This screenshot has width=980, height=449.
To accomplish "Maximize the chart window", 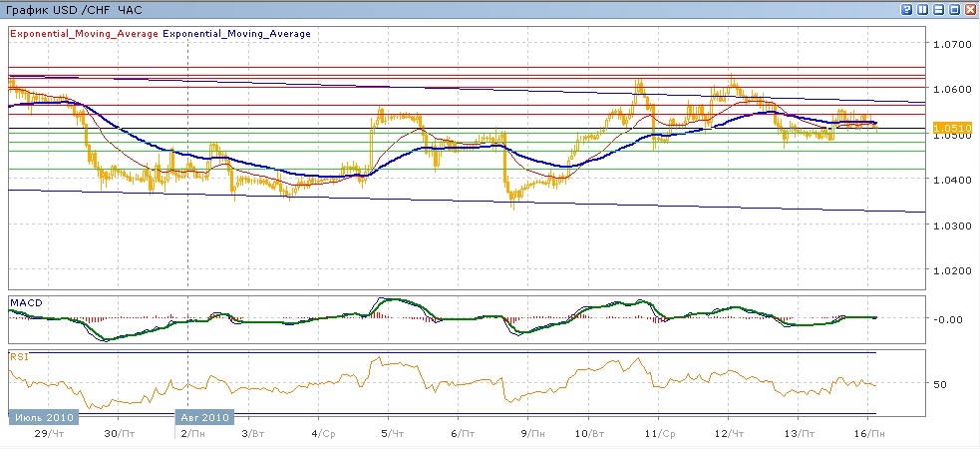I will pyautogui.click(x=954, y=9).
